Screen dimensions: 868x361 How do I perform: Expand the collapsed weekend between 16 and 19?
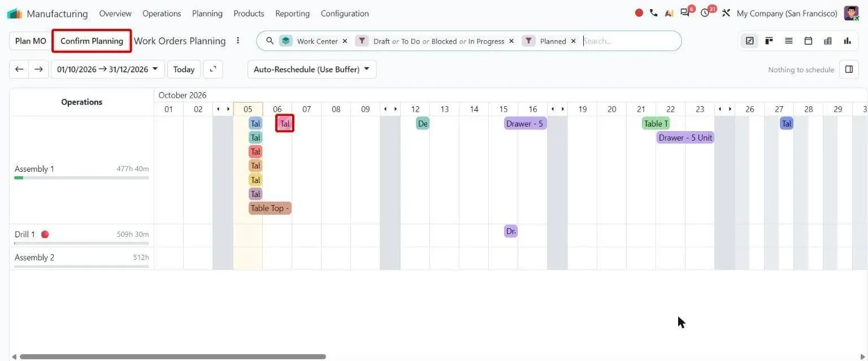coord(557,109)
